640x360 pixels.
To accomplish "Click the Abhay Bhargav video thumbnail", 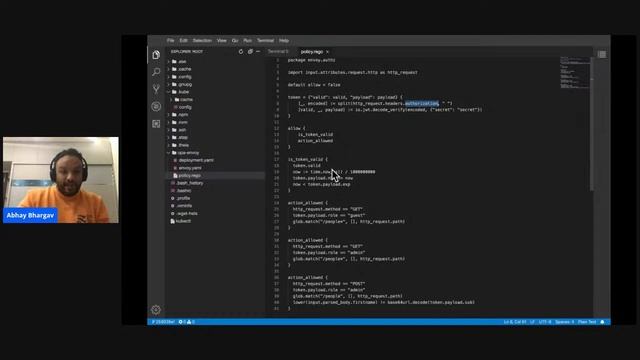I will [x=61, y=180].
